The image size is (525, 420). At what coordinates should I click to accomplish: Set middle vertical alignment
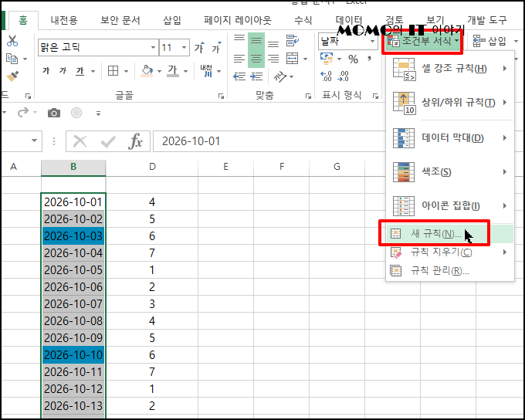click(256, 40)
